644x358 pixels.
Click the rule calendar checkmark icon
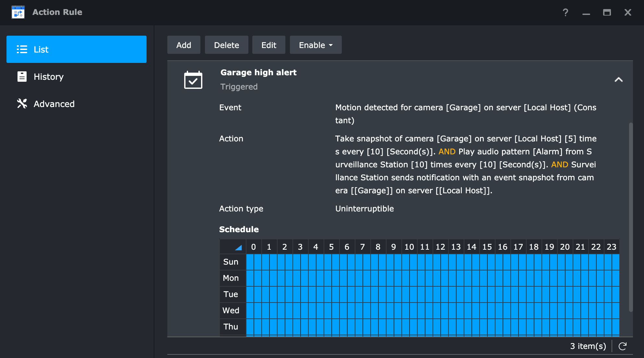[x=193, y=80]
